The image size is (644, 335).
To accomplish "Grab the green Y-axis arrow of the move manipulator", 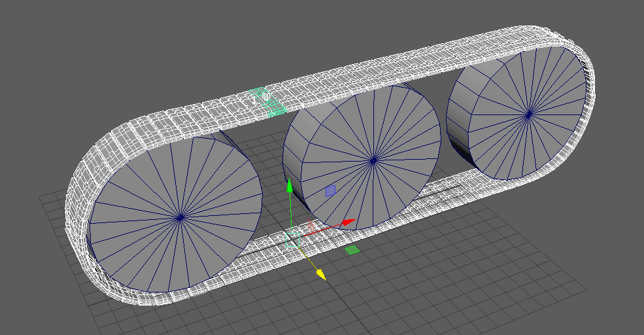I will 290,185.
